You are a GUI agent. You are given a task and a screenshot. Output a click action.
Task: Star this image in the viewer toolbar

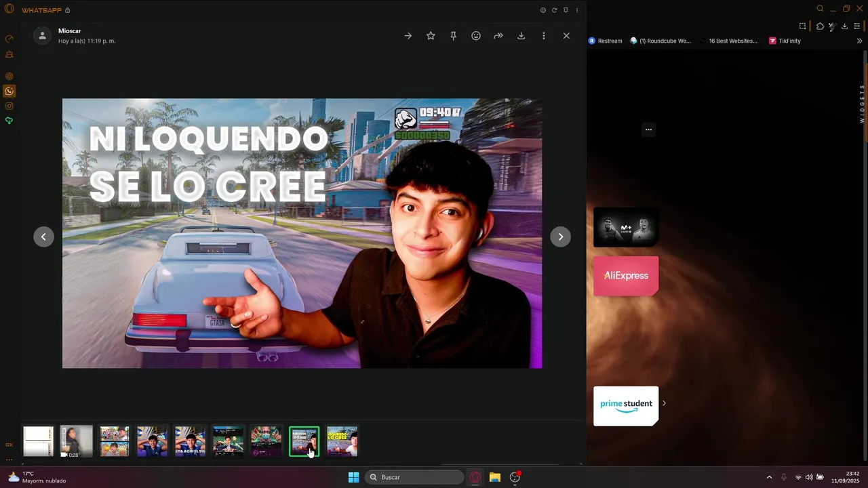pyautogui.click(x=431, y=36)
